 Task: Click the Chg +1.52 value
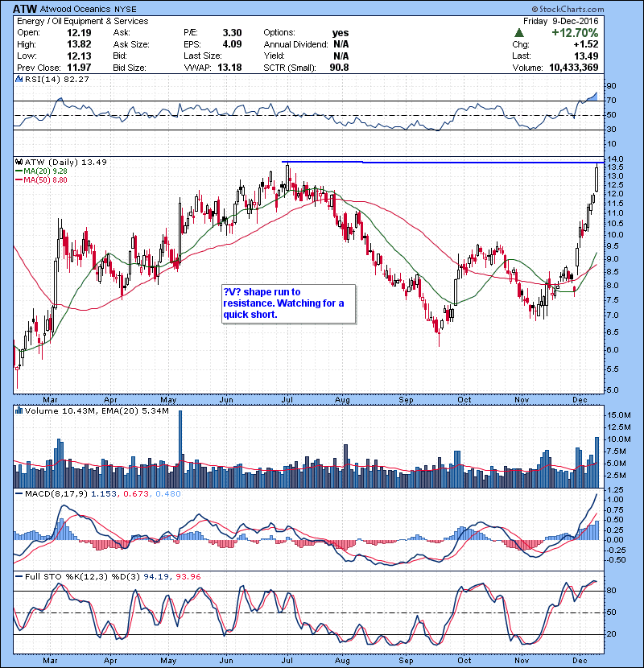click(x=586, y=44)
